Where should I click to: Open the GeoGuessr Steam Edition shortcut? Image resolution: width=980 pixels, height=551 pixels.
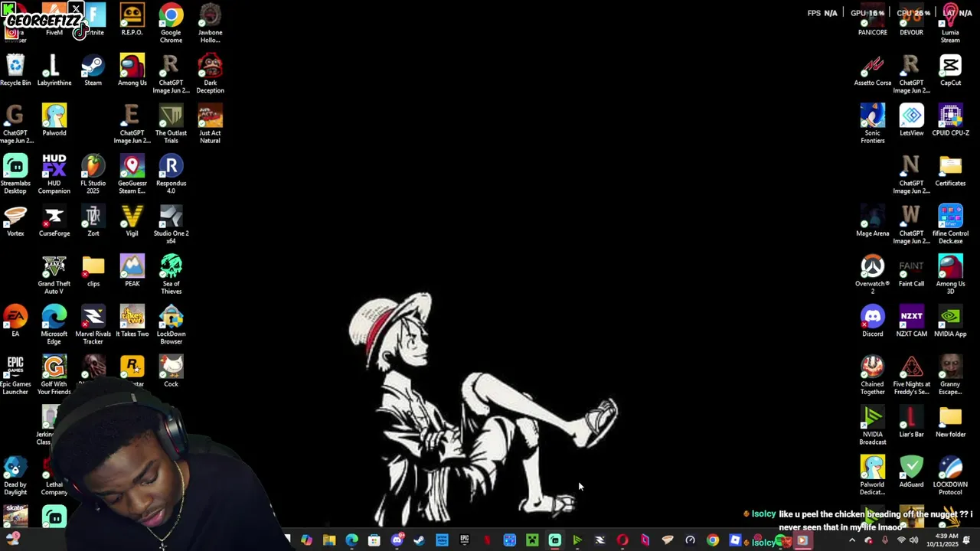coord(132,174)
